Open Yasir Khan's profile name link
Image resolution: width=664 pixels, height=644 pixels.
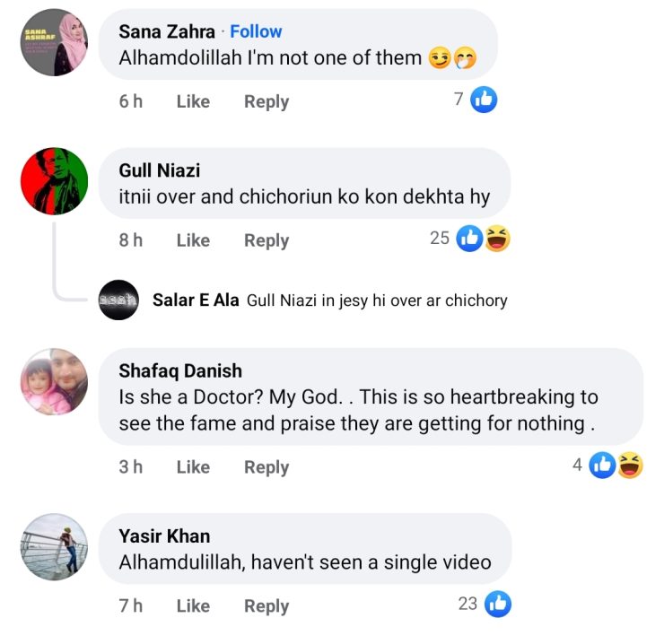[x=164, y=536]
